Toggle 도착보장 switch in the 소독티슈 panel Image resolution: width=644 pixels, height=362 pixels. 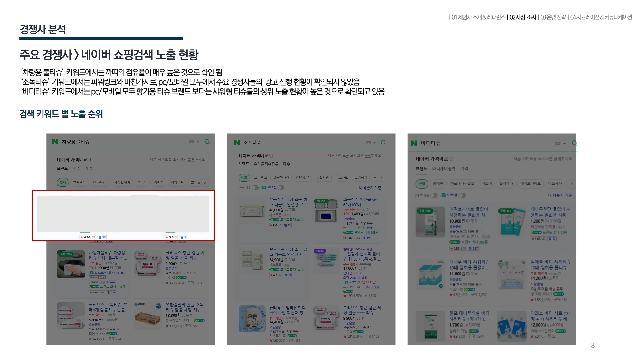click(281, 188)
